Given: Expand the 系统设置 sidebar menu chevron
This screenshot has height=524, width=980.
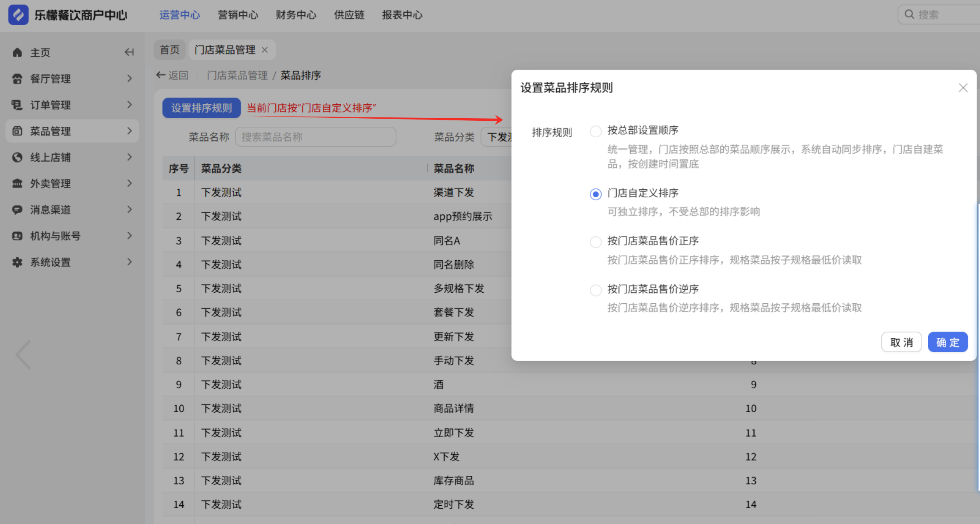Looking at the screenshot, I should tap(130, 262).
